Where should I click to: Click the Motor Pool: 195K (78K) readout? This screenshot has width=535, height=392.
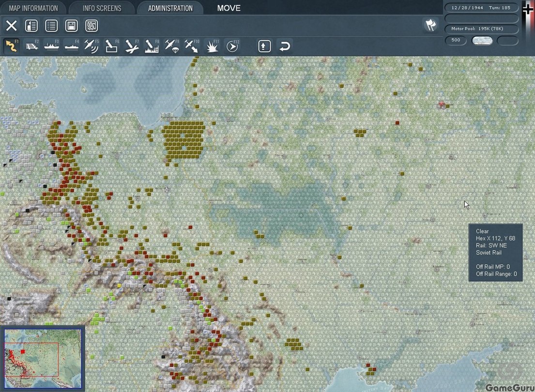pos(481,29)
